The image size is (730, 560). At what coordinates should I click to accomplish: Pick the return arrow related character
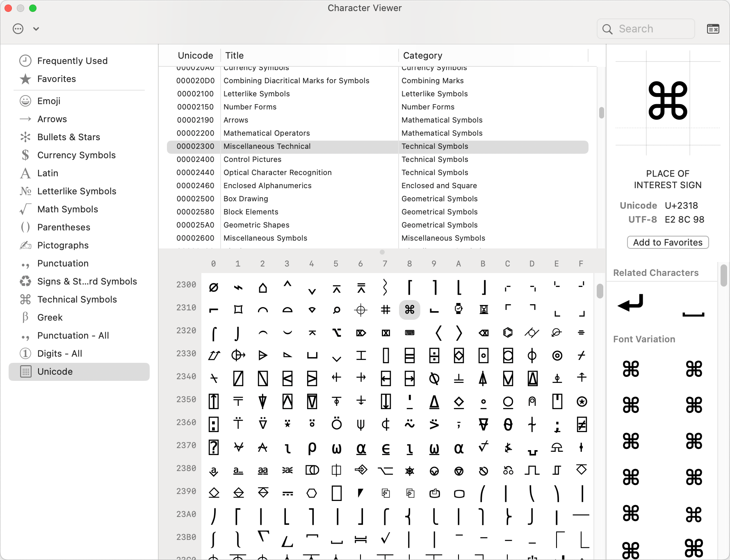pyautogui.click(x=631, y=304)
